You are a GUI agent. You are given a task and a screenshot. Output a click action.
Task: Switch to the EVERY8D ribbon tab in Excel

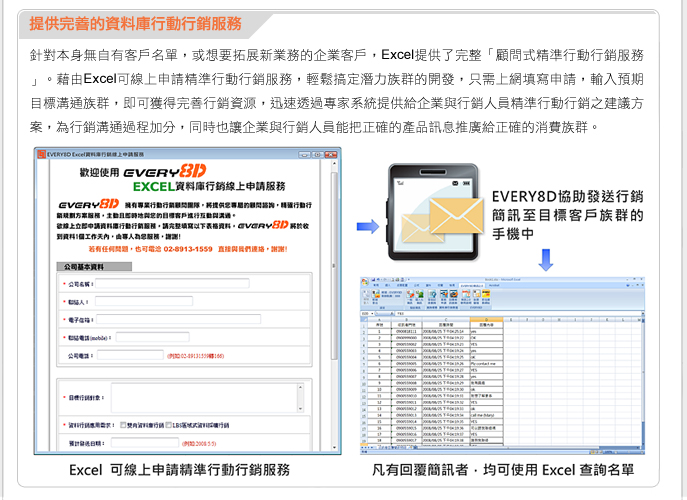point(472,286)
